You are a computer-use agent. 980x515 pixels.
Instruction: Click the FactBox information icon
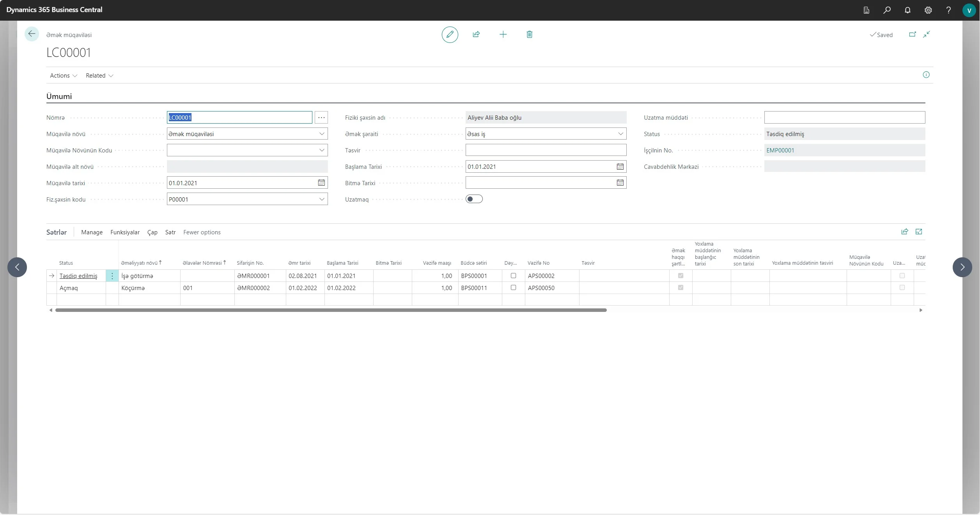coord(926,75)
